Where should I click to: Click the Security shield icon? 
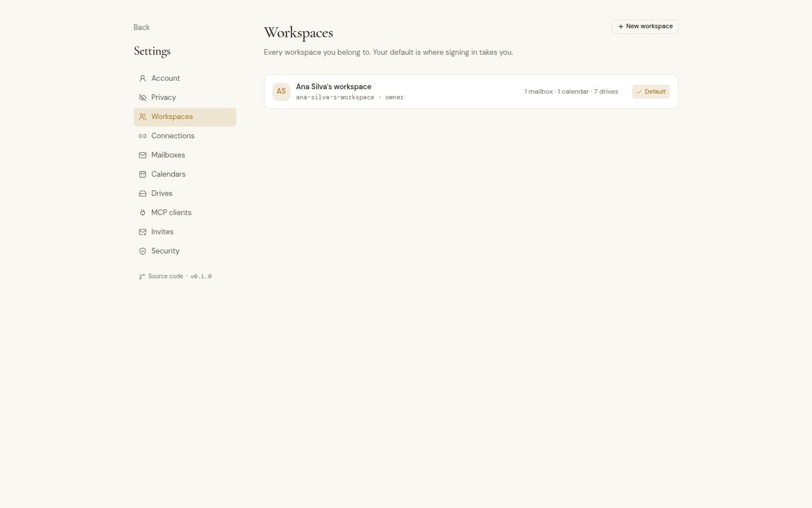point(143,251)
